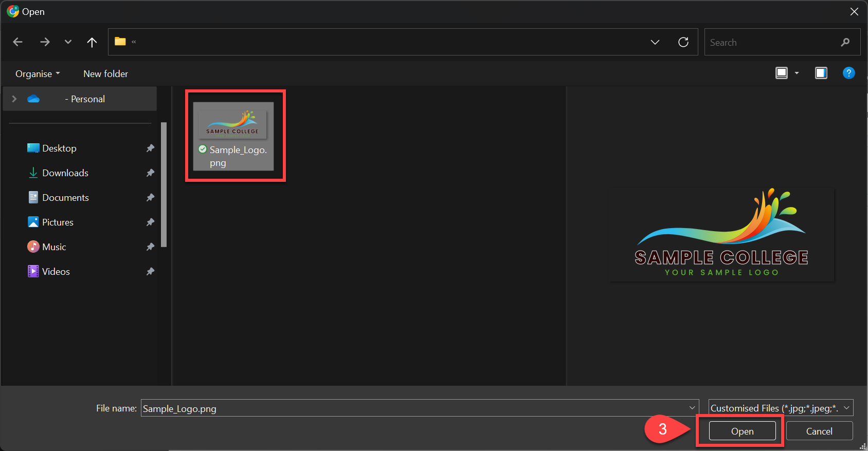Click New folder in the toolbar
The image size is (868, 451).
tap(105, 74)
